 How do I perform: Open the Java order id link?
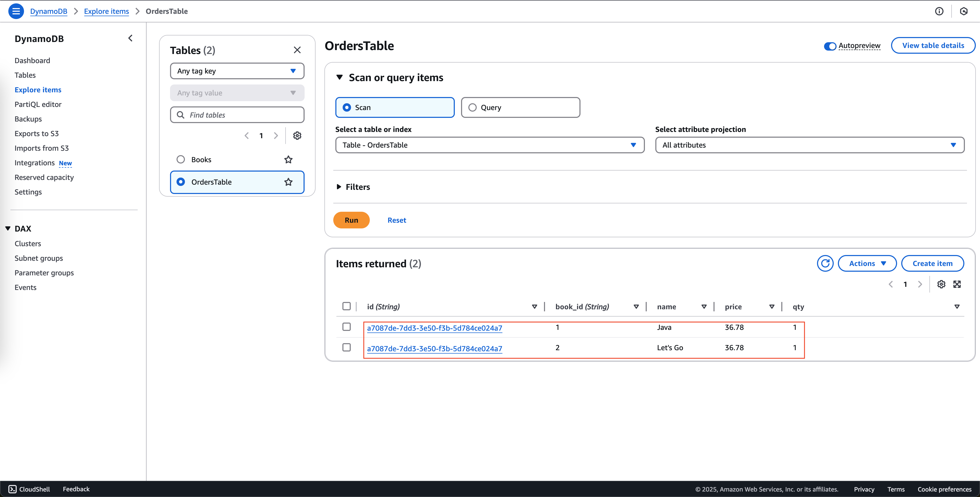click(x=434, y=328)
